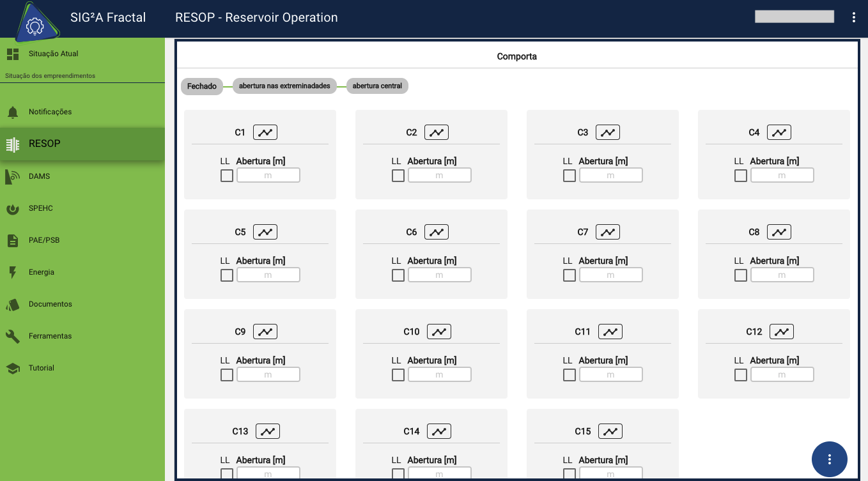The width and height of the screenshot is (868, 481).
Task: Select the Fechado step chip
Action: coord(202,86)
